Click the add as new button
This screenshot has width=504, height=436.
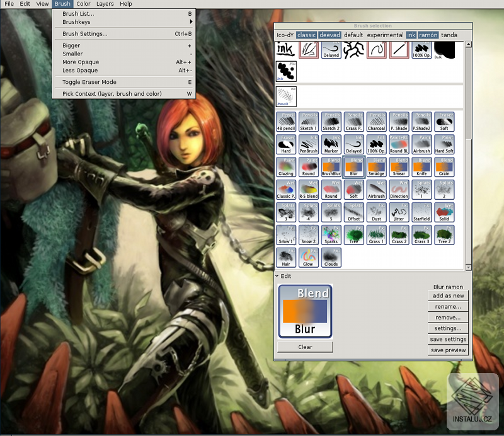448,295
